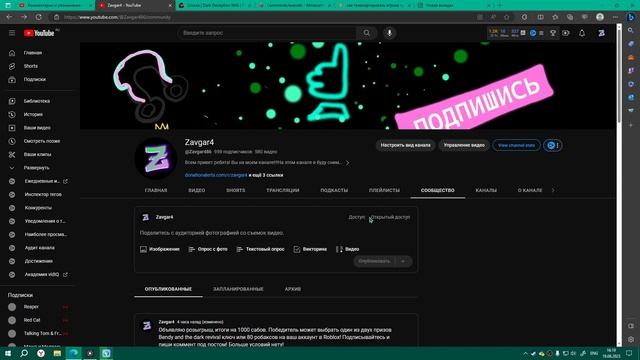Open File Explorer from the taskbar
640x360 pixels.
point(57,353)
